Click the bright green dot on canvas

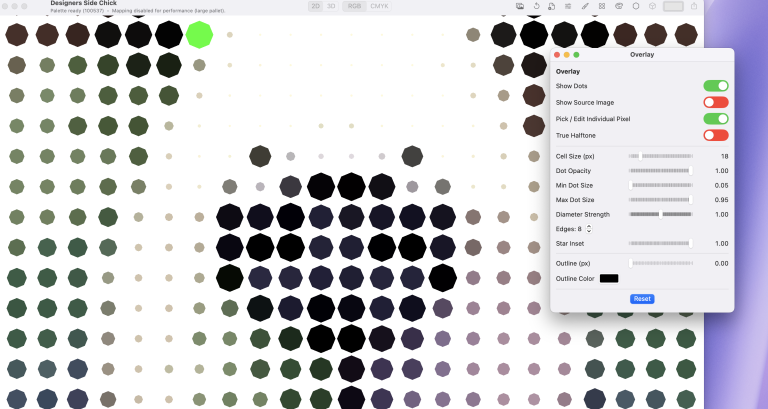(199, 35)
